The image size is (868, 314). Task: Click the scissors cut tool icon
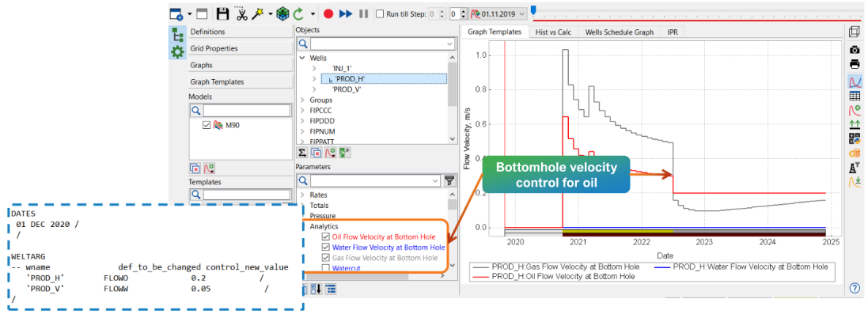(x=241, y=13)
